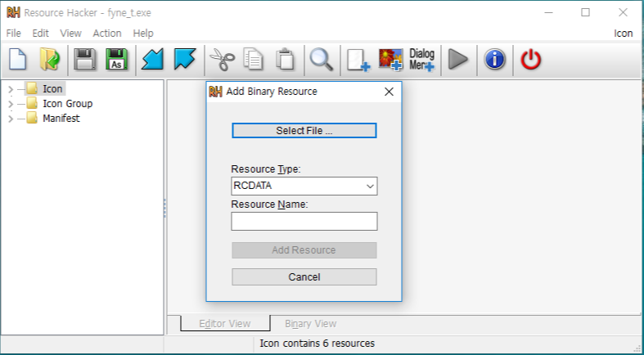The height and width of the screenshot is (355, 644).
Task: Select the Icon tree label
Action: pos(52,88)
